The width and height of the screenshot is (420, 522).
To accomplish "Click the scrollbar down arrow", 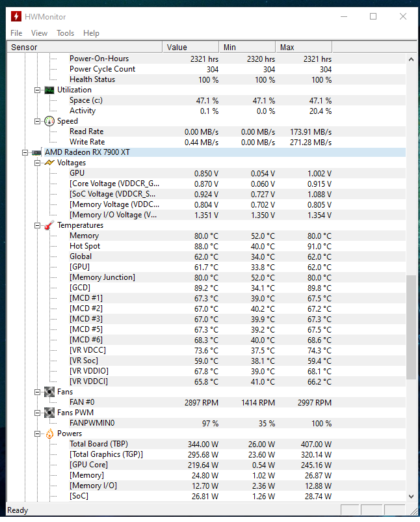I will click(x=411, y=497).
